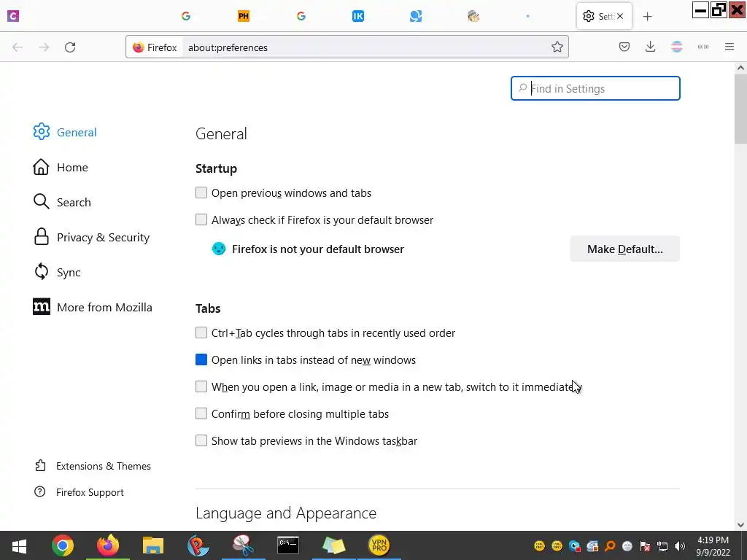Open the Search settings category
The width and height of the screenshot is (747, 560).
(x=62, y=202)
